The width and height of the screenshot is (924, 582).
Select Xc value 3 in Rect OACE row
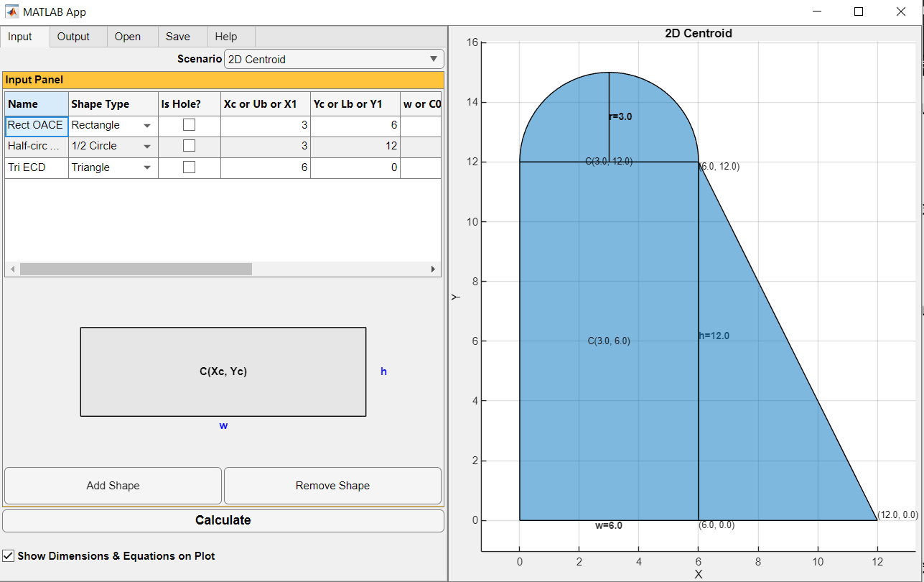tap(266, 126)
